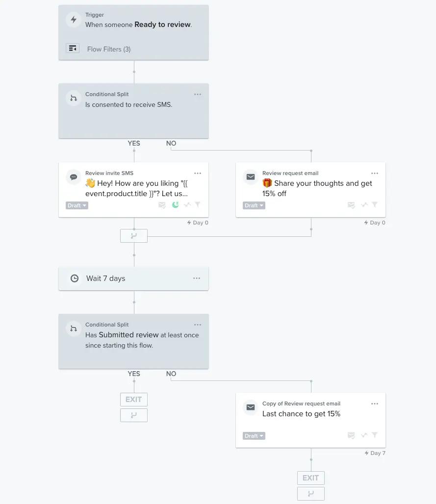436x504 pixels.
Task: Click the envelope icon on Review request email
Action: click(251, 177)
